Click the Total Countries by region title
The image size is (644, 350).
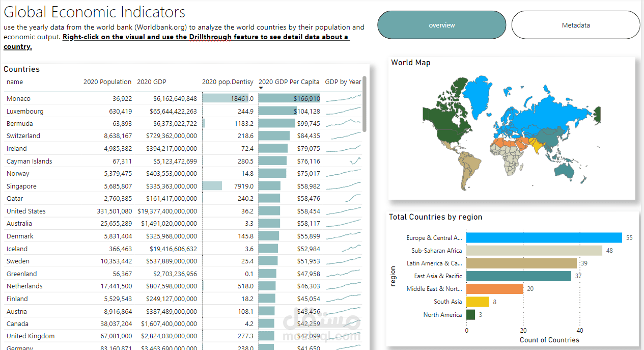coord(435,217)
